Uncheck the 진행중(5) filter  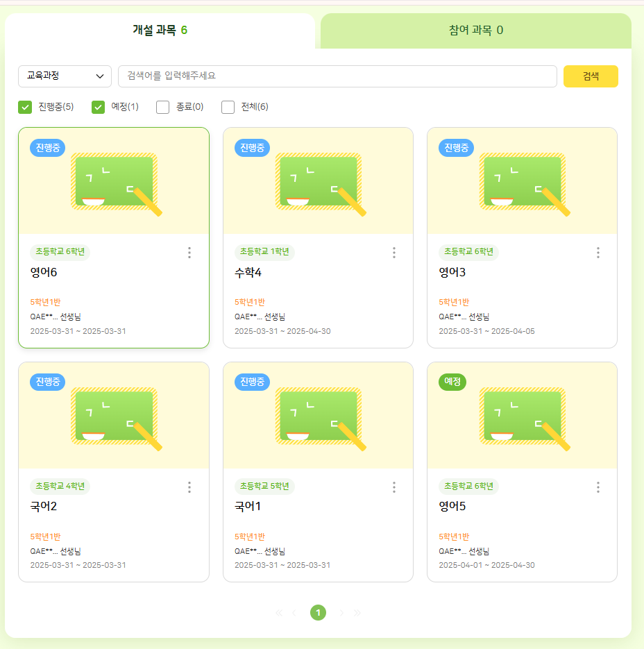pos(25,107)
